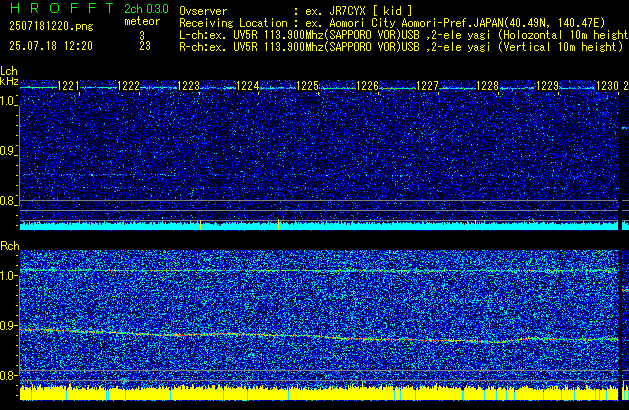Viewport: 629px width, 410px height.
Task: Click the 1227 time tick label
Action: click(428, 86)
